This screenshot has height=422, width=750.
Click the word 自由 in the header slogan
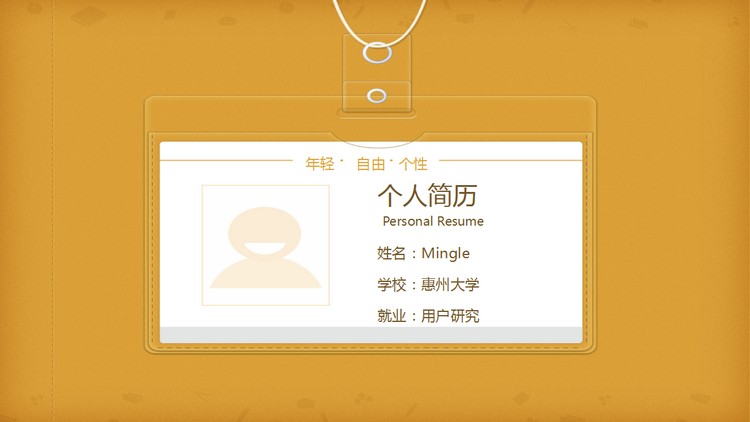pyautogui.click(x=371, y=164)
